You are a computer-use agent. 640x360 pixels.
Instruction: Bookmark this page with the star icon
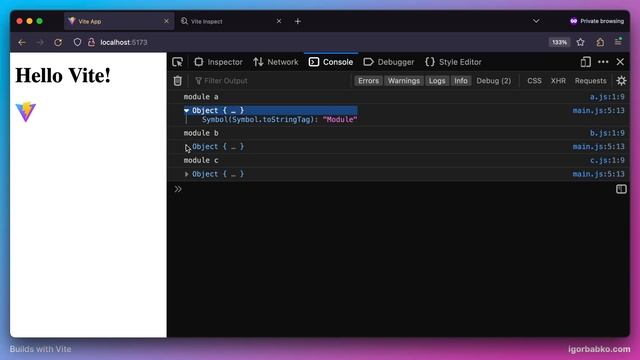[x=580, y=42]
